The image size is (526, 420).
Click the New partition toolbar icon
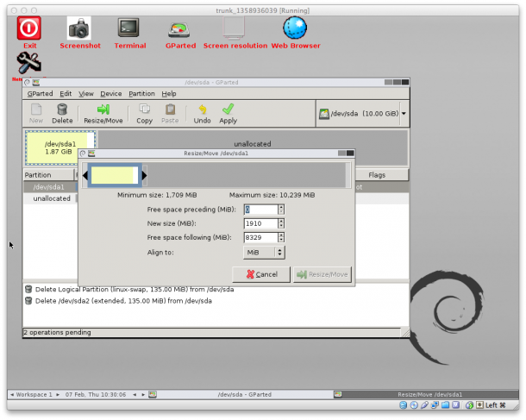tap(36, 110)
